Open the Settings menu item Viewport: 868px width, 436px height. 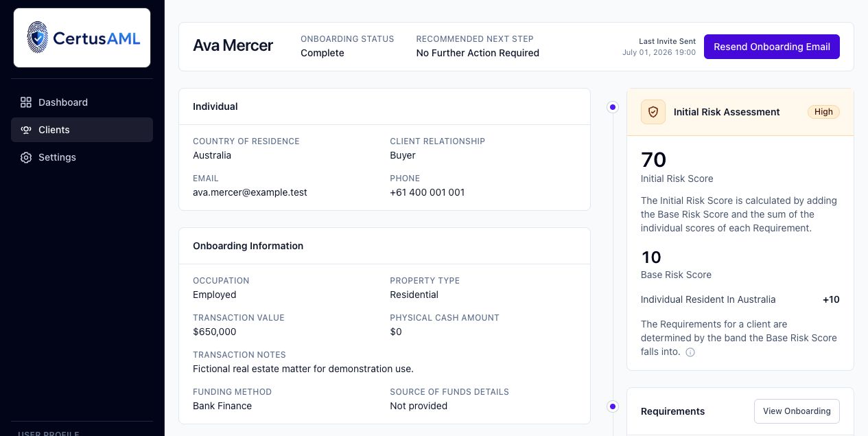(x=82, y=157)
